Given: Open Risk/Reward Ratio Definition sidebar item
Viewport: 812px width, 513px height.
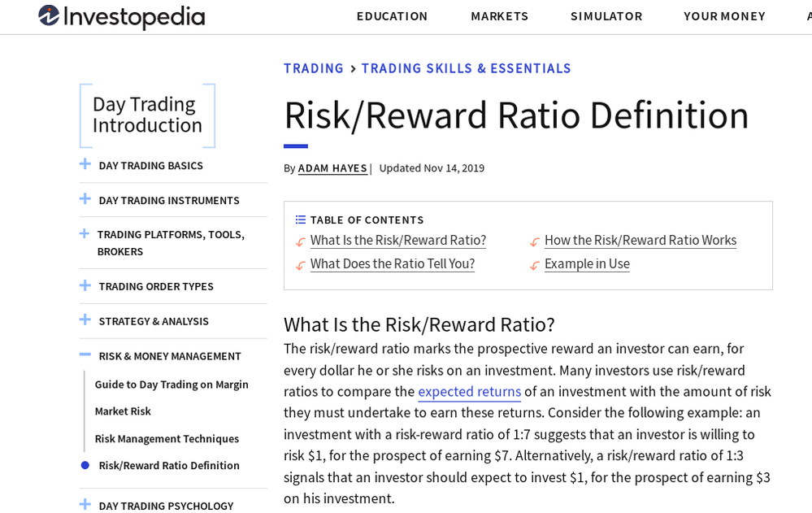Looking at the screenshot, I should 169,465.
